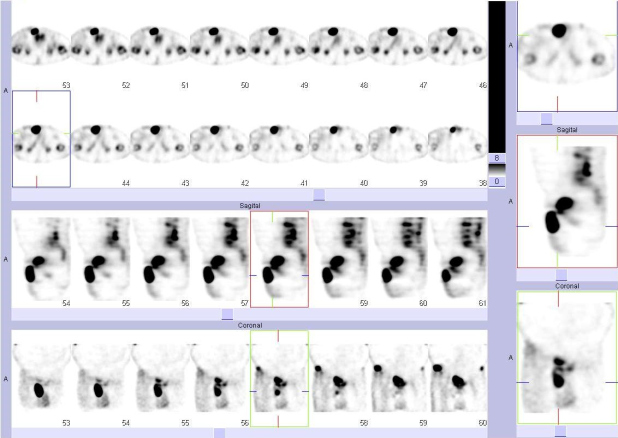This screenshot has width=618, height=438.
Task: Click the red-outlined selected sagittal slice
Action: 279,258
